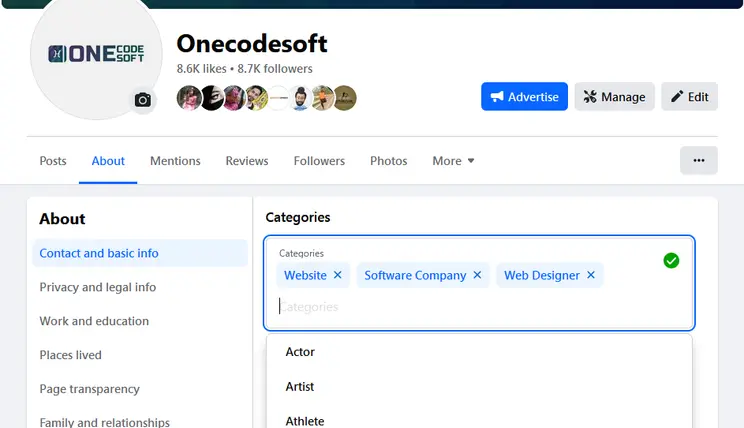This screenshot has width=744, height=428.
Task: Click the first follower avatar
Action: [188, 98]
